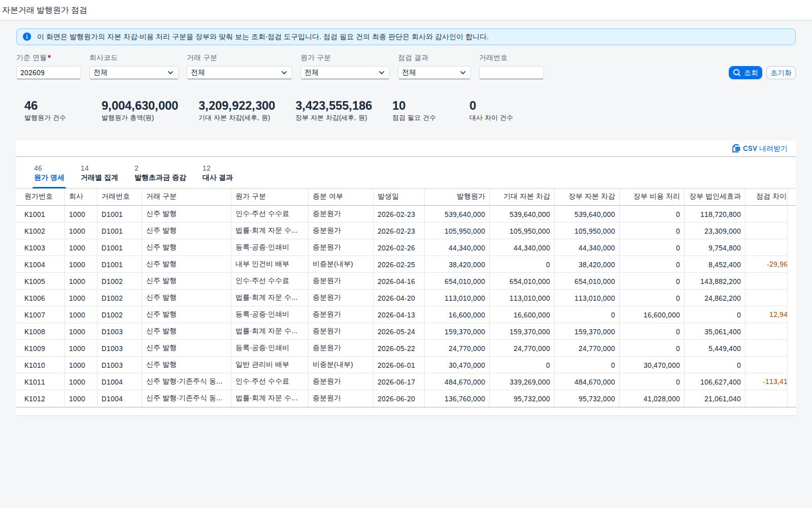
Task: Click the 거래번호 filter input field
Action: [512, 73]
